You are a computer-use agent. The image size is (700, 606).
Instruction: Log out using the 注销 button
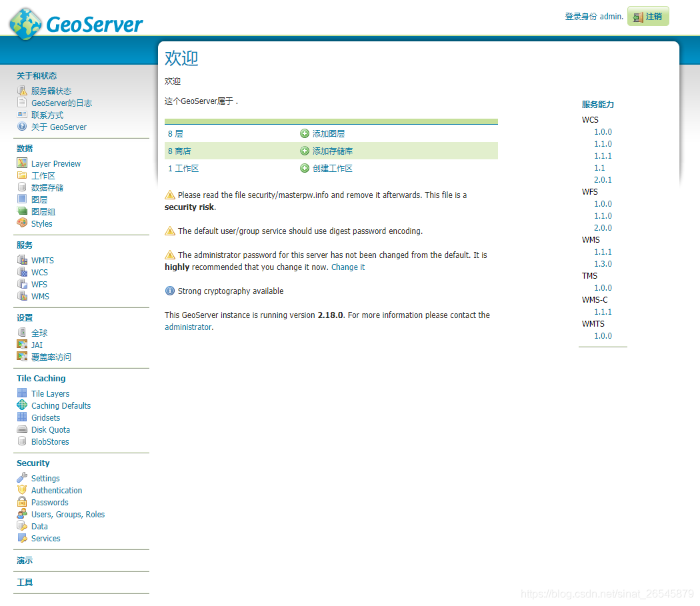(648, 17)
